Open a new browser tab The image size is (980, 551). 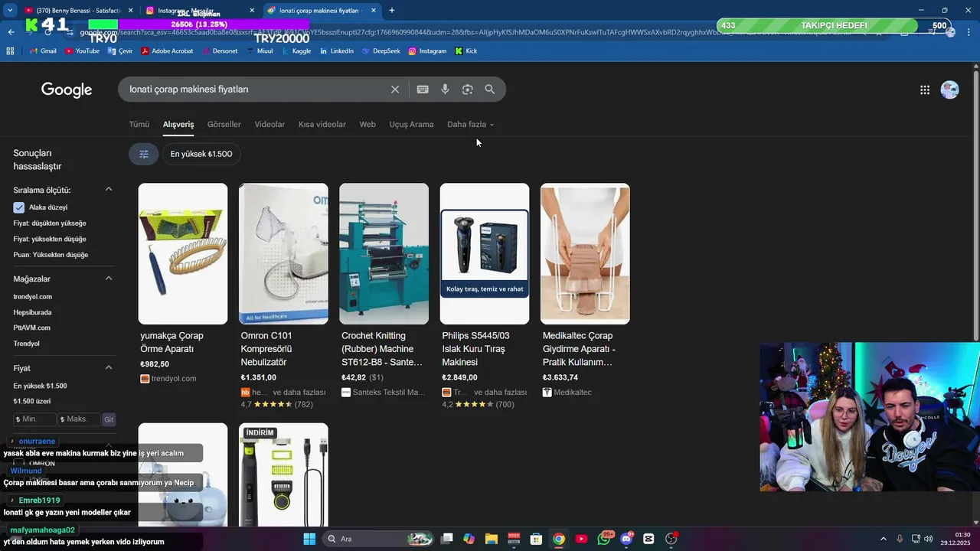click(x=392, y=11)
